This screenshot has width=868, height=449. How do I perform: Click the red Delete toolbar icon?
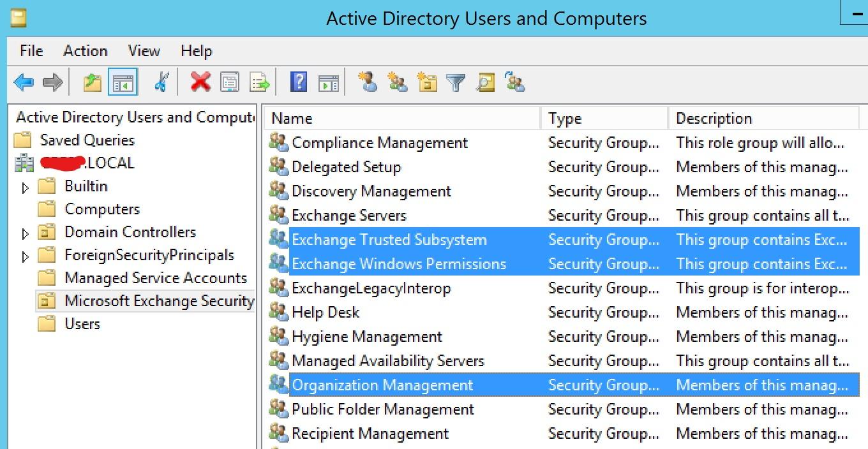point(200,82)
